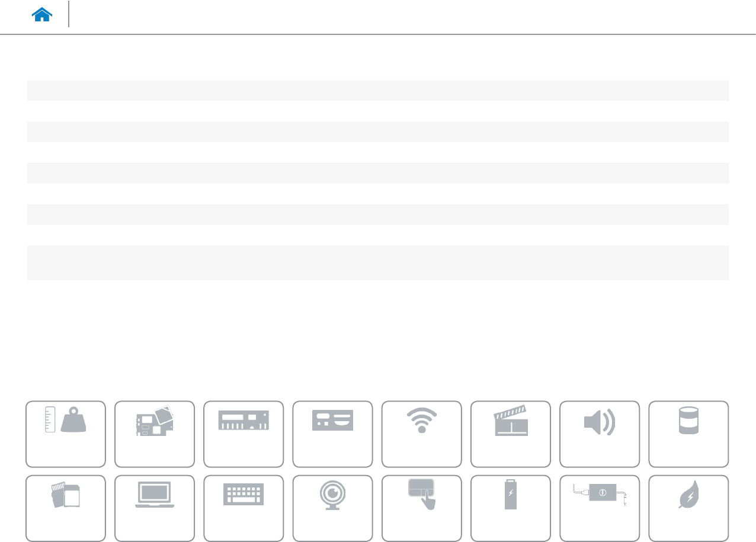The width and height of the screenshot is (756, 542).
Task: Show the leaf computer environment tile
Action: [x=688, y=508]
